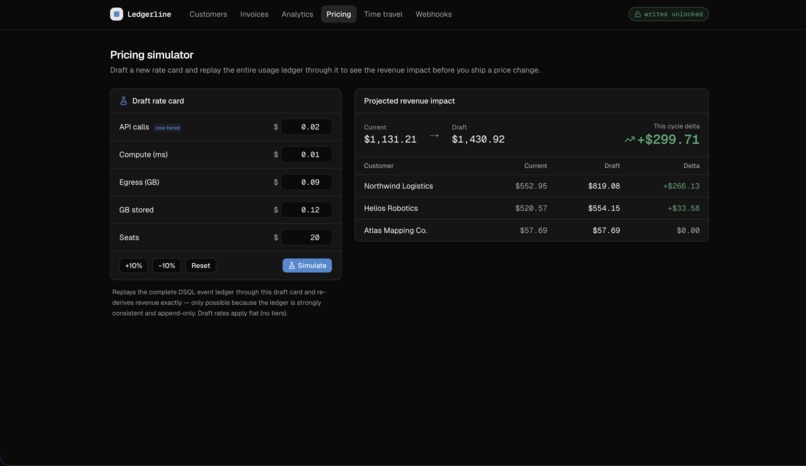Viewport: 806px width, 466px height.
Task: Click Atlas Mapping delta $0.00
Action: tap(688, 230)
